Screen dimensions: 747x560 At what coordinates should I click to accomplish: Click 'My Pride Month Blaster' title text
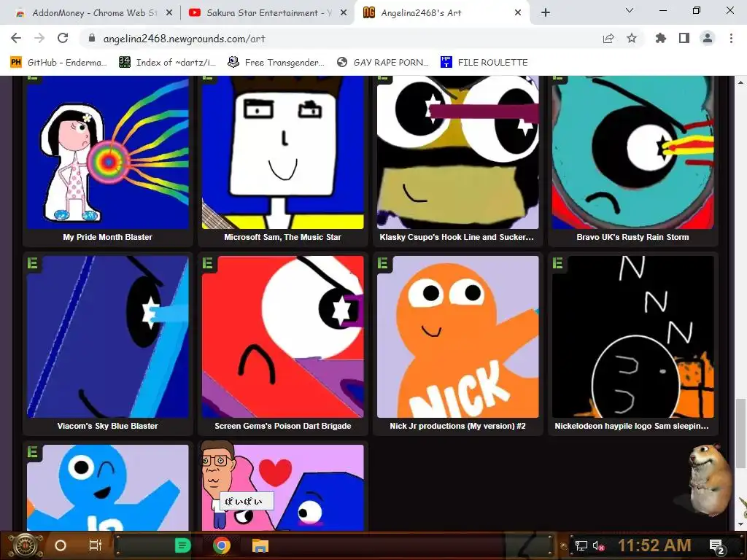(x=108, y=237)
